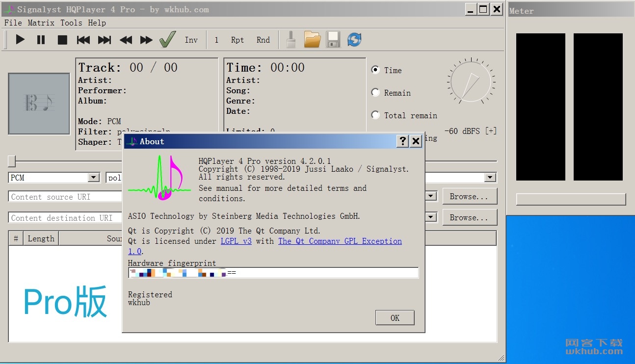Click the HQPlayer title bar icon

click(x=8, y=9)
